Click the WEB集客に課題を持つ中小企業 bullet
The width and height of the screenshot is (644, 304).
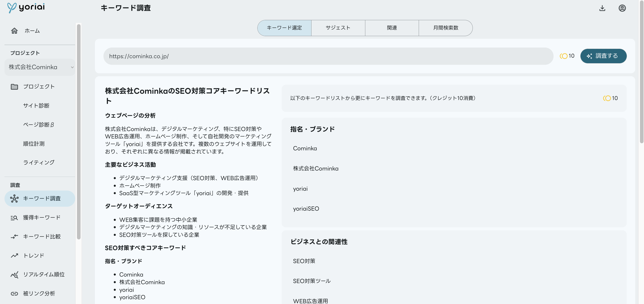click(x=158, y=220)
